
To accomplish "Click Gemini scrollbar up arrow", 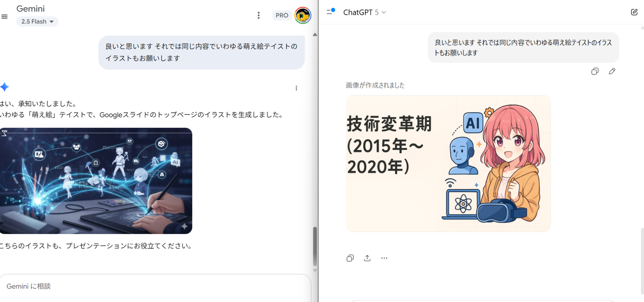I will (x=315, y=34).
